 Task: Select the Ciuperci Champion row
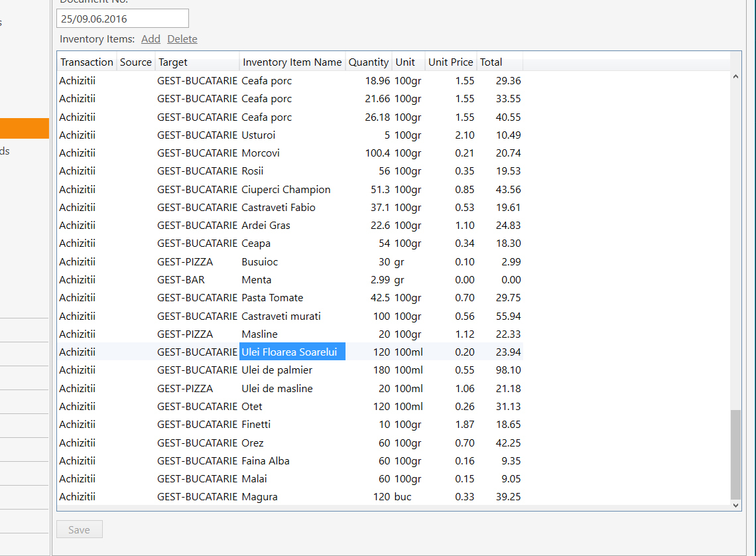pos(285,190)
